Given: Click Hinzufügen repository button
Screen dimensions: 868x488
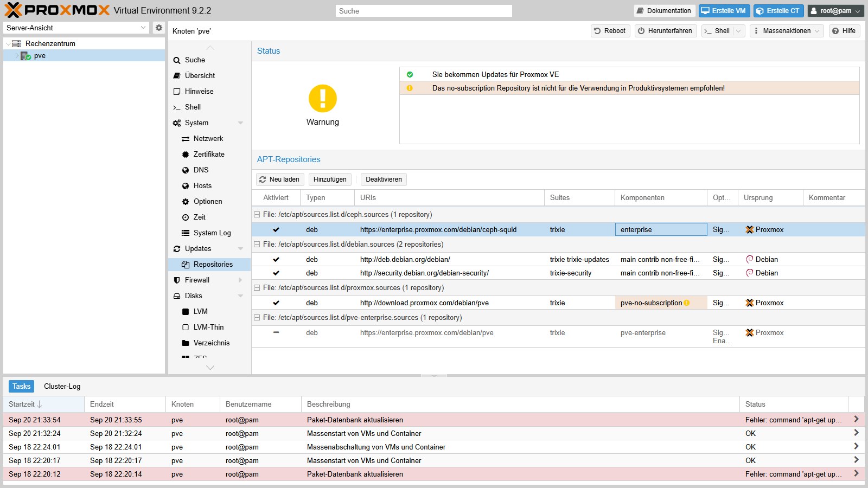Looking at the screenshot, I should tap(330, 179).
